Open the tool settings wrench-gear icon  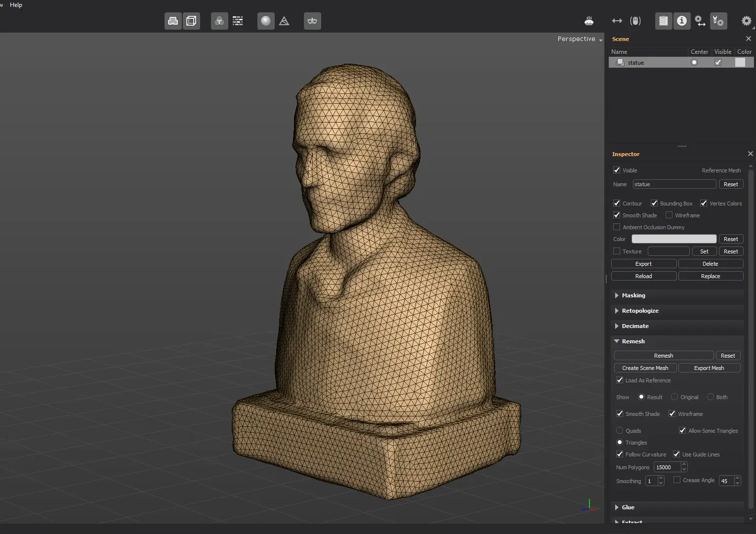pos(718,21)
